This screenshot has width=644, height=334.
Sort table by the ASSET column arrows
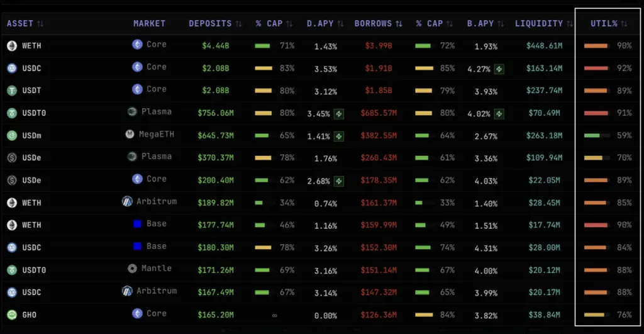(x=40, y=23)
